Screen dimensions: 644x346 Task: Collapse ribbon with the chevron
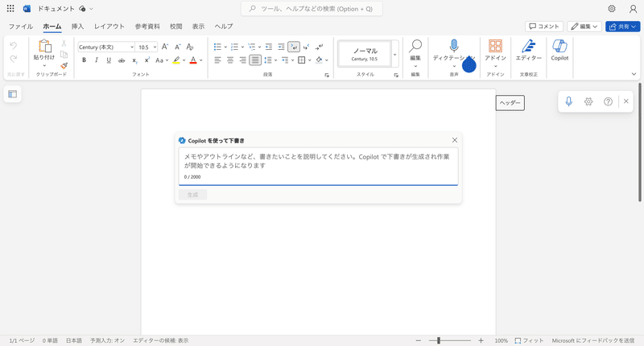tap(634, 74)
